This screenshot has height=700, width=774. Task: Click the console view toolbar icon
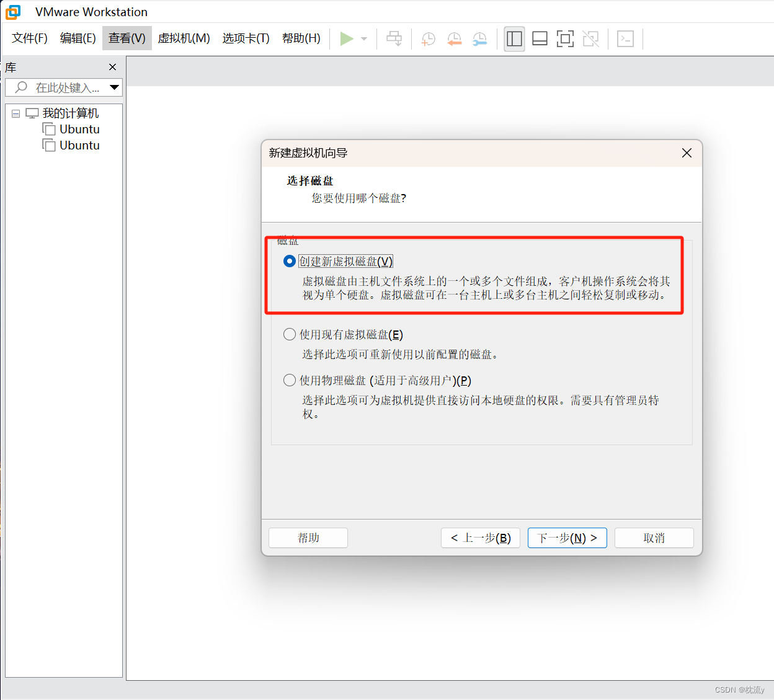point(625,39)
